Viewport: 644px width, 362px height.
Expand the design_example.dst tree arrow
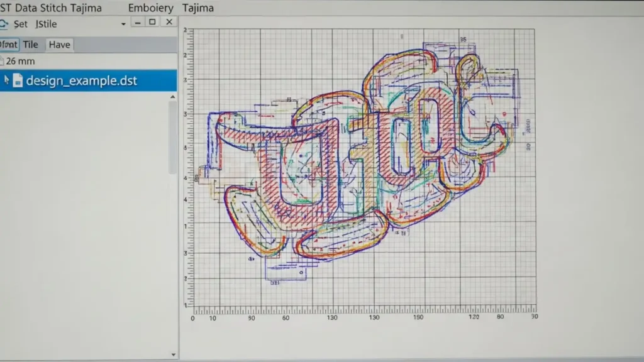point(6,80)
